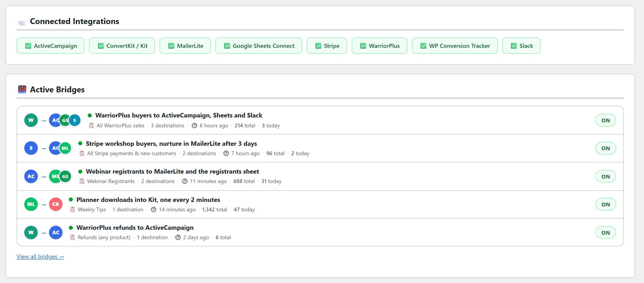This screenshot has width=644, height=283.
Task: Click the '3 destinations' text
Action: click(x=167, y=125)
